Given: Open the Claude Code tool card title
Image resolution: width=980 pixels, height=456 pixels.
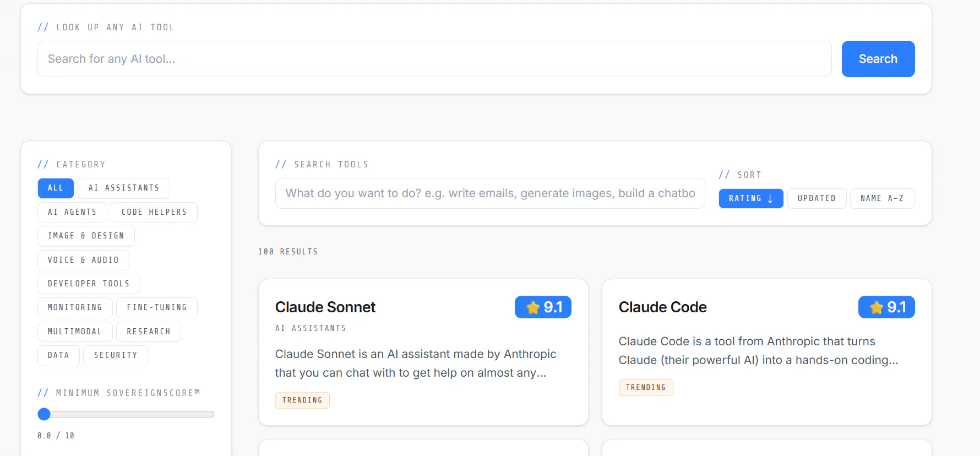Looking at the screenshot, I should click(x=662, y=307).
